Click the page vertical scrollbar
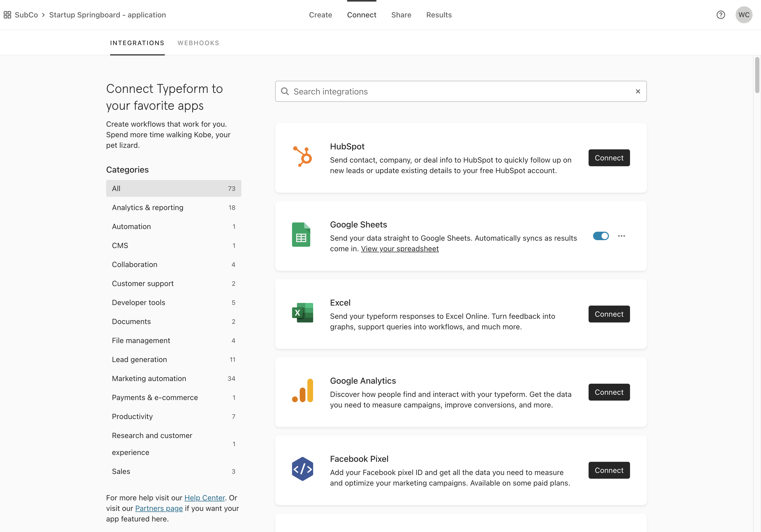This screenshot has height=532, width=761. tap(757, 75)
